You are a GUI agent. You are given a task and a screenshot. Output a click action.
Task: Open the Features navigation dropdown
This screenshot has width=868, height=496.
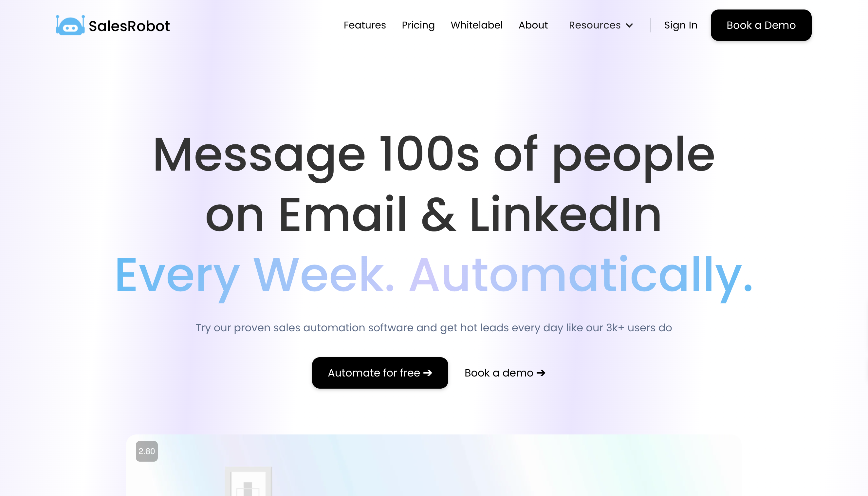click(364, 25)
